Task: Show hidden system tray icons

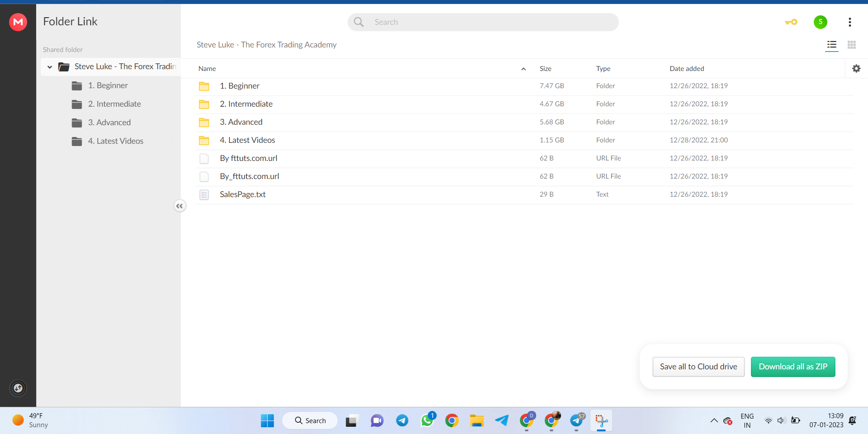Action: (x=714, y=420)
